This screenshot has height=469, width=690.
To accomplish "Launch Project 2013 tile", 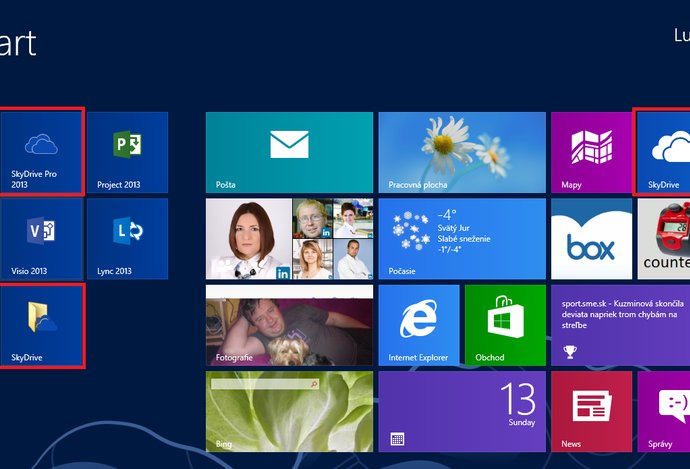I will pyautogui.click(x=128, y=152).
